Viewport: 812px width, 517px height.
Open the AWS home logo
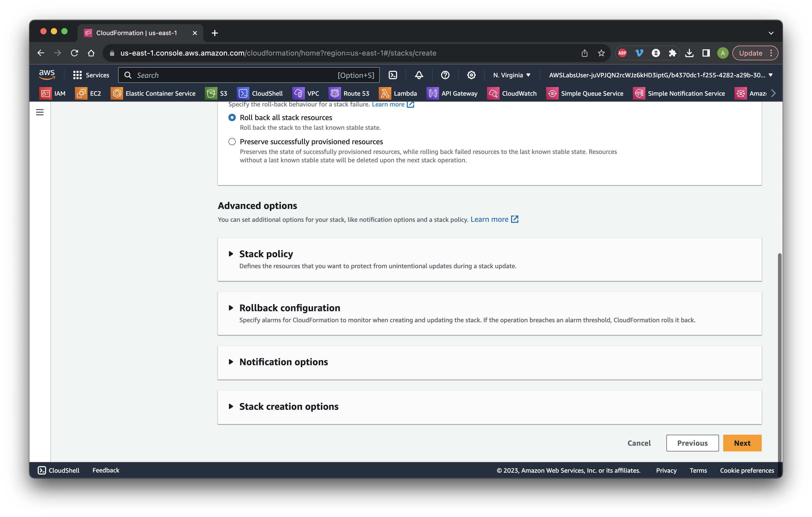[x=47, y=75]
